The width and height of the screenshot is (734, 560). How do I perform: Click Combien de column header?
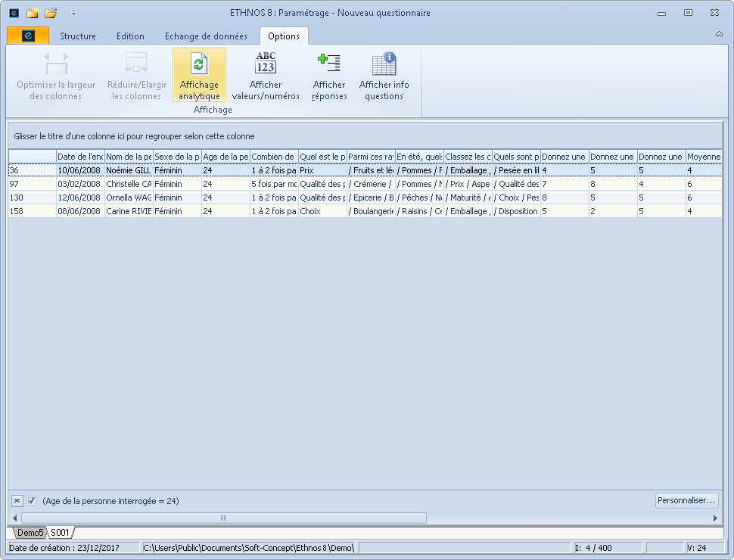coord(274,157)
